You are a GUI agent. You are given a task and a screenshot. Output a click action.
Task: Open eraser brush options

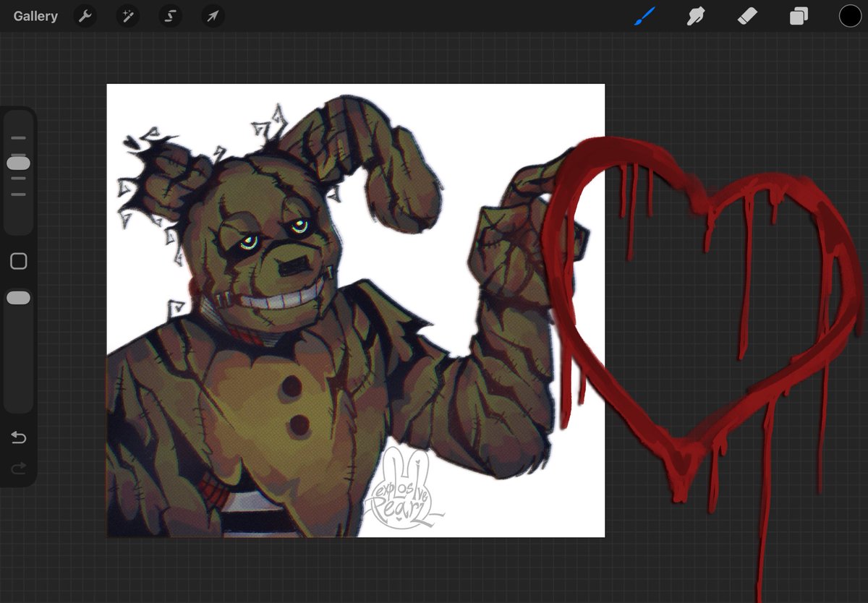click(x=746, y=15)
